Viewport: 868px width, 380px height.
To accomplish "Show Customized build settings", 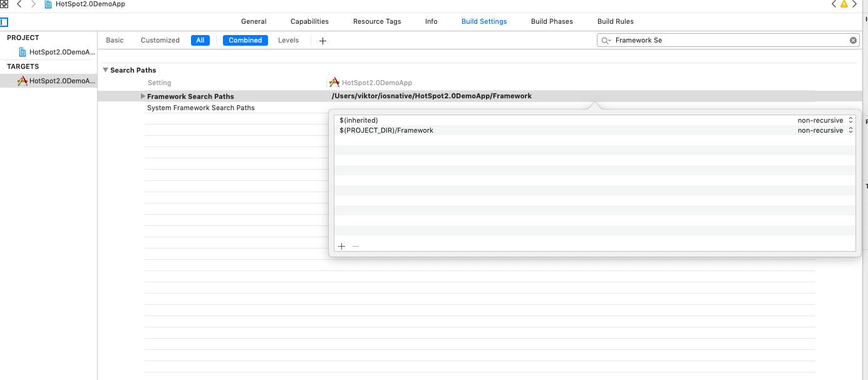I will (160, 40).
